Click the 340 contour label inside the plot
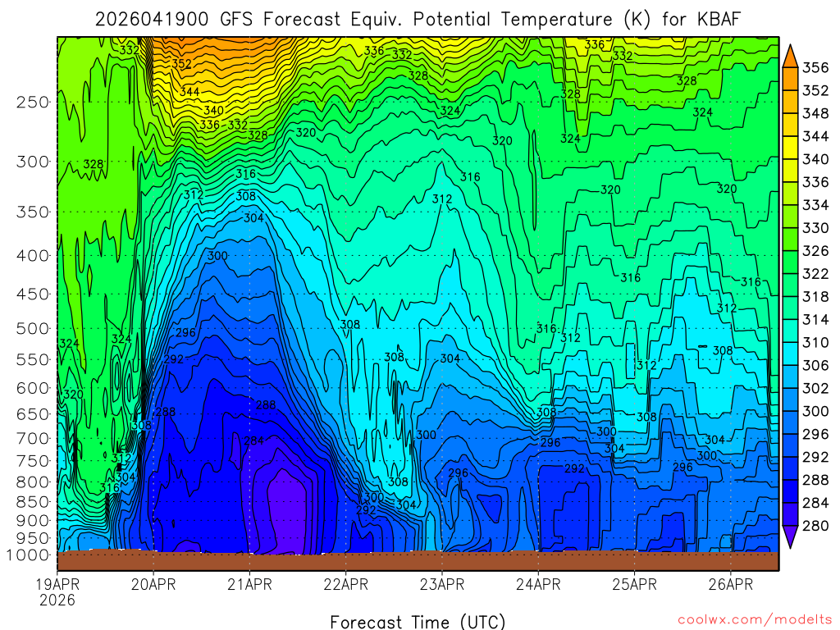This screenshot has width=840, height=630. (x=214, y=111)
